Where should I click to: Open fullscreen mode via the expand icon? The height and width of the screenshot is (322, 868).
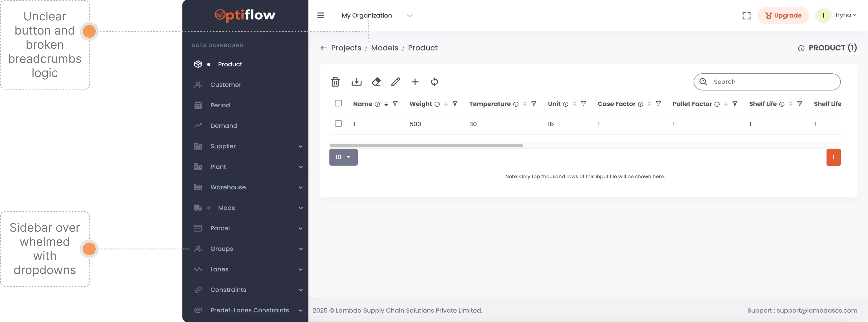746,15
